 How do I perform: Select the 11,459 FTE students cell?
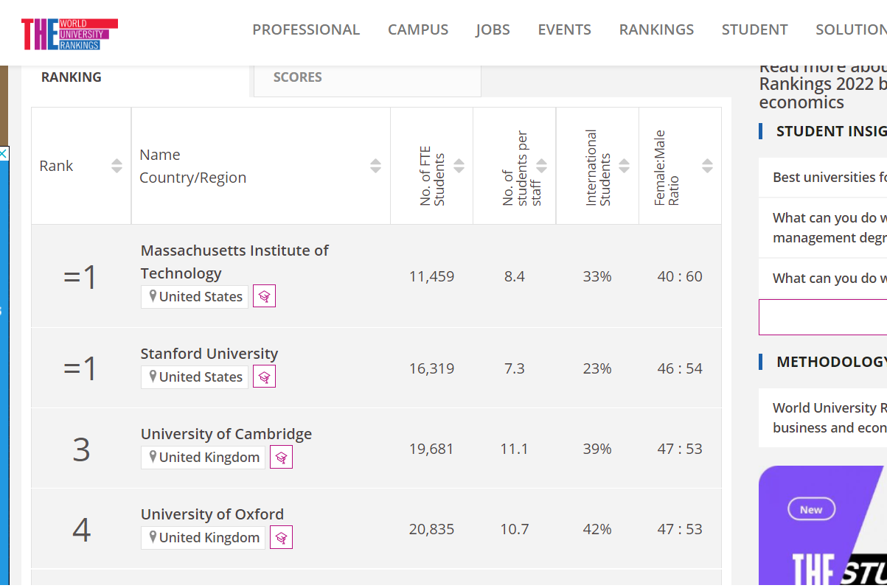431,276
